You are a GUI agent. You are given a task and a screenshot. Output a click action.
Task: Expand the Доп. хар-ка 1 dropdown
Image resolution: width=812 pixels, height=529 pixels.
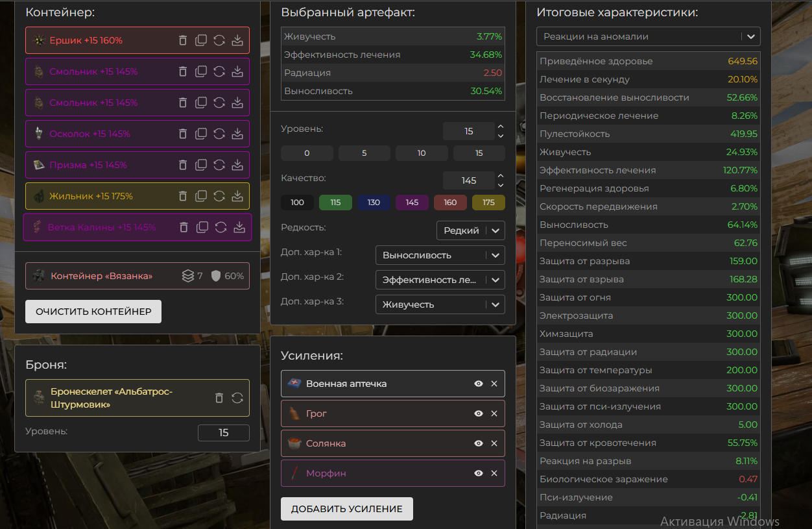[440, 255]
